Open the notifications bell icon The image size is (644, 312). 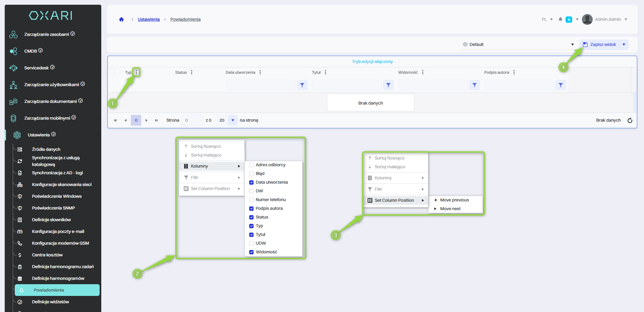[x=560, y=19]
